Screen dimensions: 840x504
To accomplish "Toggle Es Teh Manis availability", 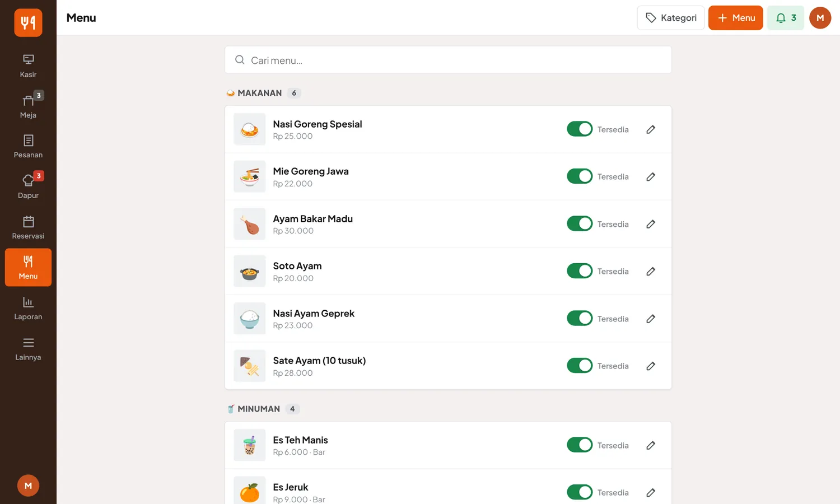I will click(580, 445).
